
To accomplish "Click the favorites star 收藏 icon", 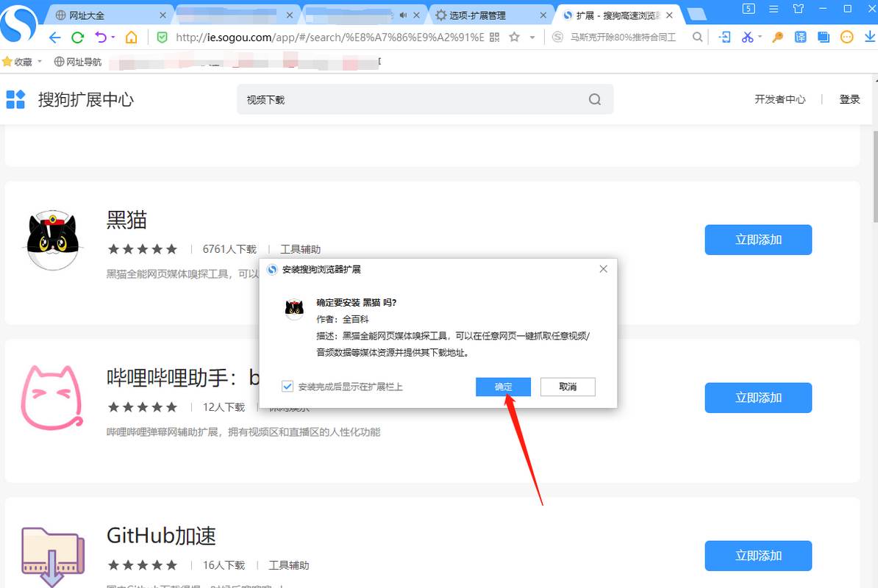I will click(7, 62).
